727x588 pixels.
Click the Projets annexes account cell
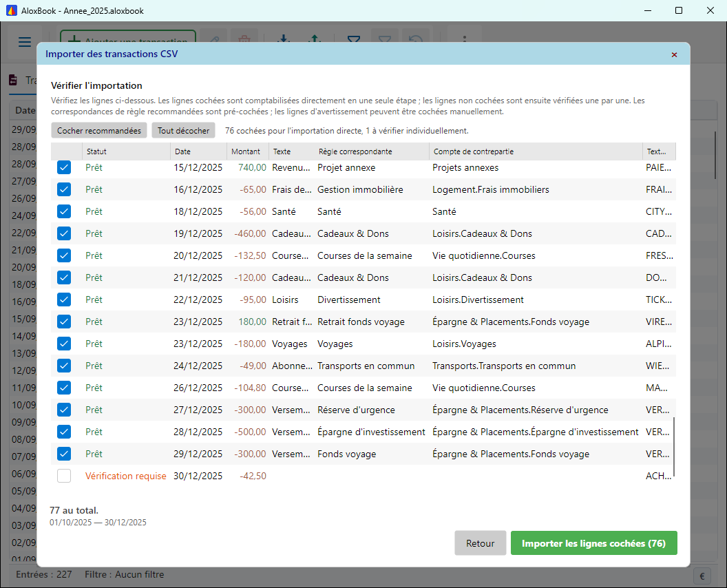click(x=465, y=167)
